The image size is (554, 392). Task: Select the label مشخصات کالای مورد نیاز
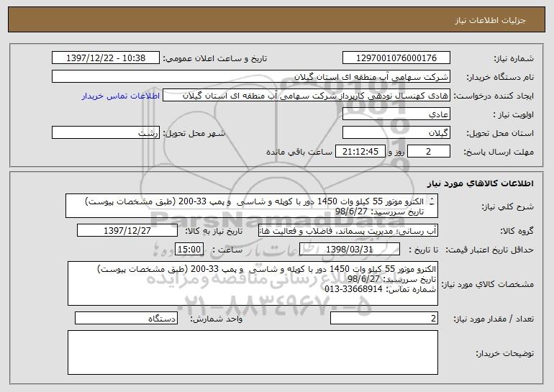tap(488, 284)
